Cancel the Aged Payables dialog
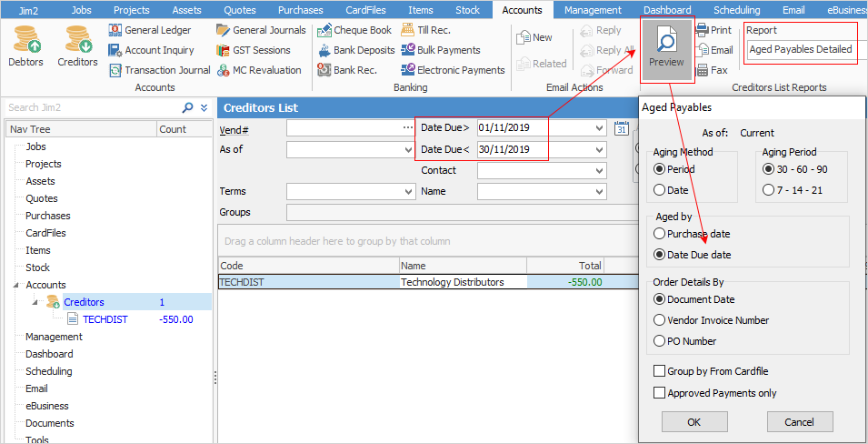Viewport: 868px width, 444px height. click(799, 422)
